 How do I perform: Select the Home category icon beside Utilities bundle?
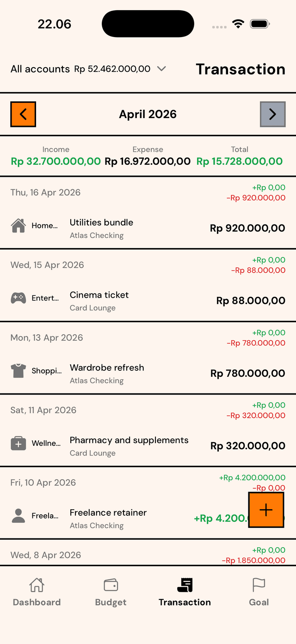pos(18,225)
